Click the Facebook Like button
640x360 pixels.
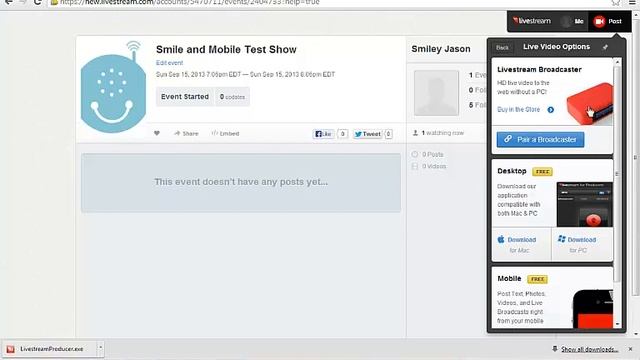324,134
